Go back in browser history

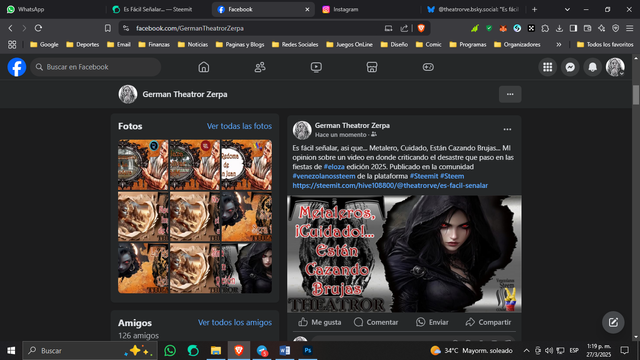[x=11, y=28]
